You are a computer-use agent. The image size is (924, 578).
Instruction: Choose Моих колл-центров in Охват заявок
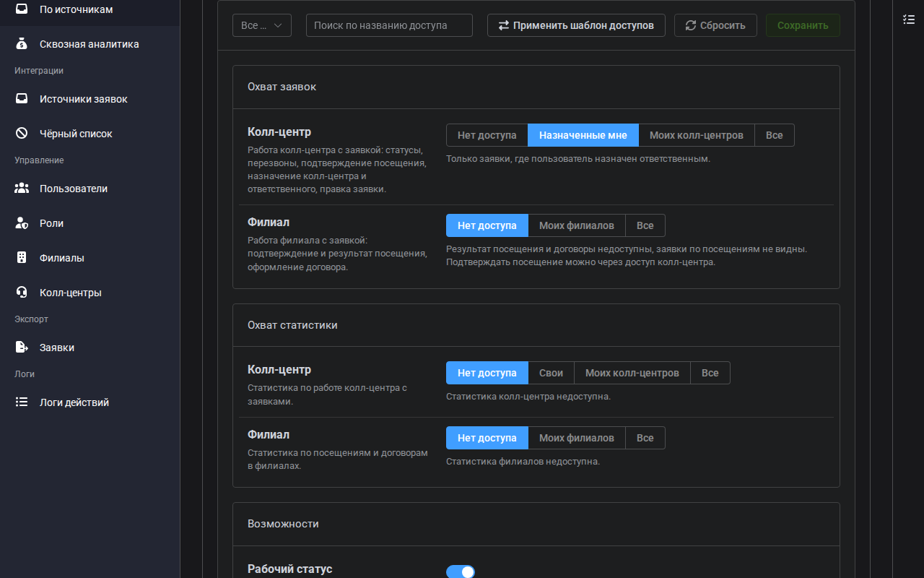click(x=697, y=135)
